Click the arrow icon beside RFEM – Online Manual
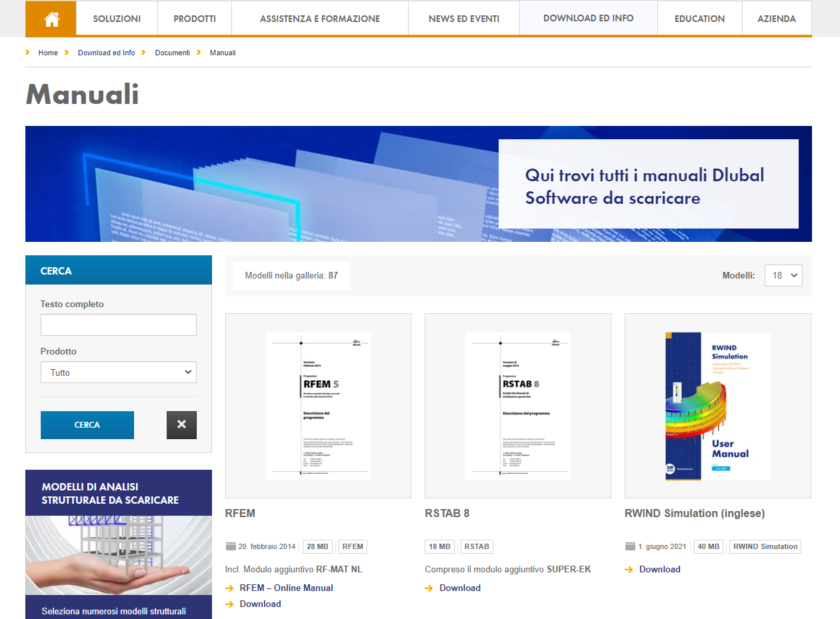 [x=230, y=588]
